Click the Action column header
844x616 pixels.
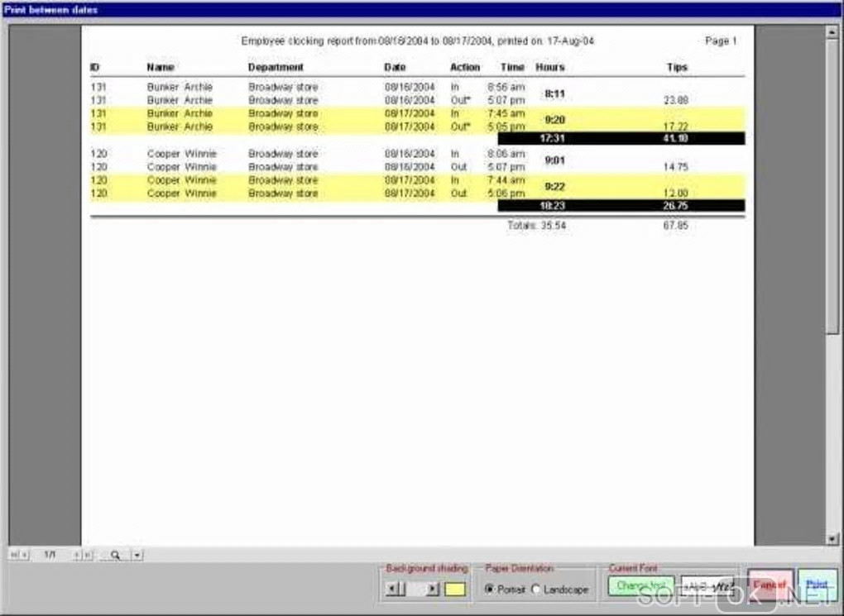[x=465, y=67]
